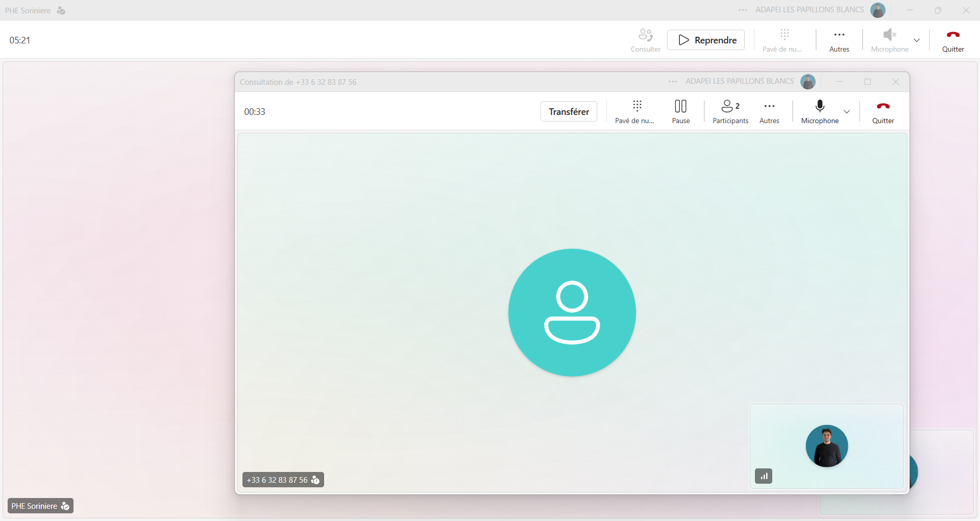The height and width of the screenshot is (521, 980).
Task: Put the consultation call on Pause
Action: [680, 111]
